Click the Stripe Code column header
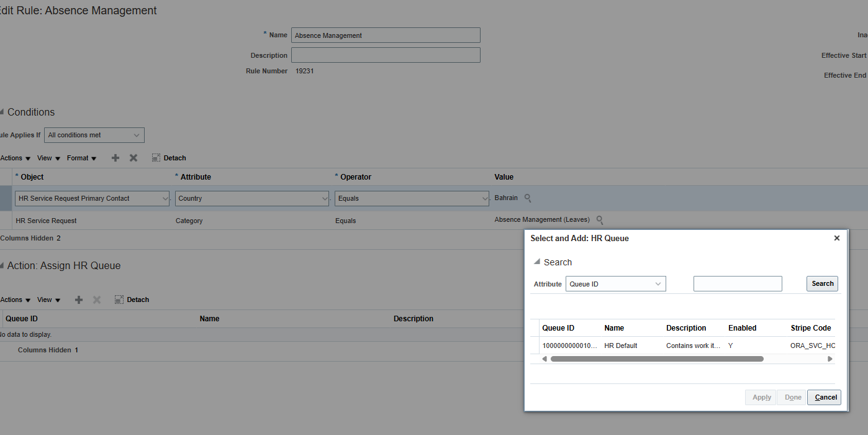Image resolution: width=868 pixels, height=435 pixels. pyautogui.click(x=811, y=328)
